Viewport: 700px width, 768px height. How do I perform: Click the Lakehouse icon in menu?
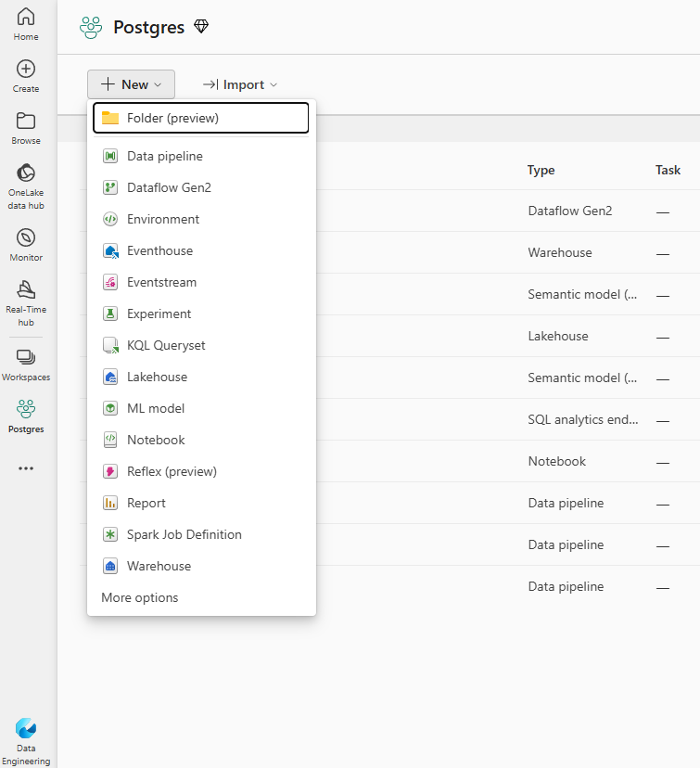coord(110,377)
